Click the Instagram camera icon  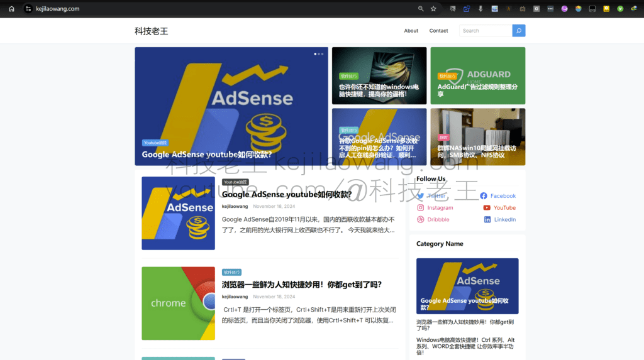(421, 208)
